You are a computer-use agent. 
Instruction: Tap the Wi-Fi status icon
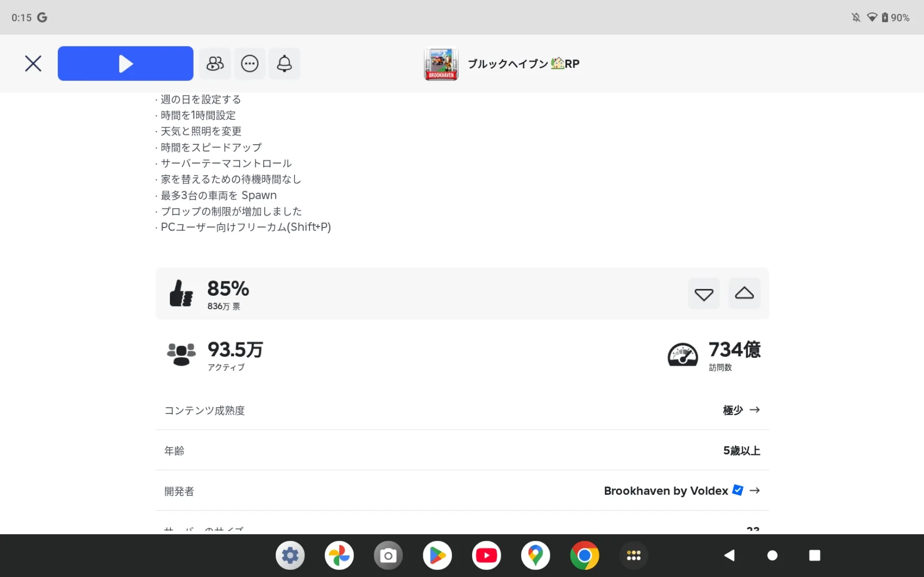point(872,18)
